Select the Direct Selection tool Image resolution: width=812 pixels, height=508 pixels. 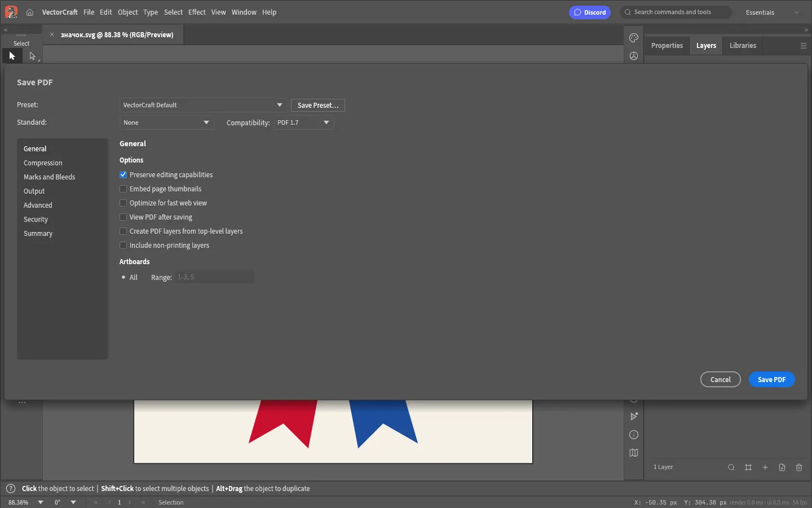[32, 56]
